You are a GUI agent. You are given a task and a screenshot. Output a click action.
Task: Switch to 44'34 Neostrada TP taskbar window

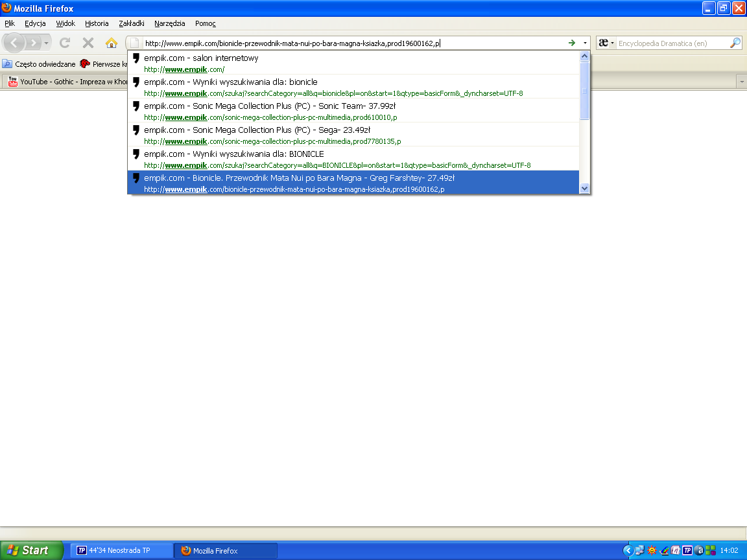tap(122, 550)
